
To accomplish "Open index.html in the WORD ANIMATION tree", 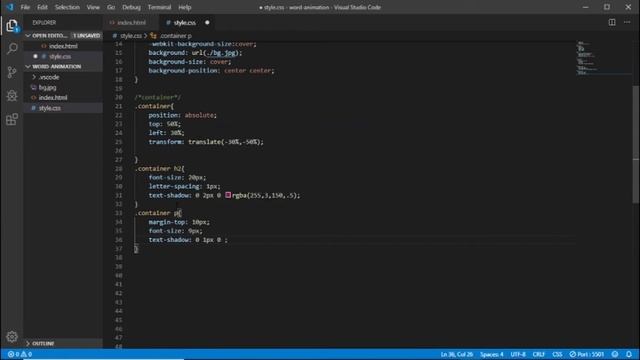I will pos(53,98).
